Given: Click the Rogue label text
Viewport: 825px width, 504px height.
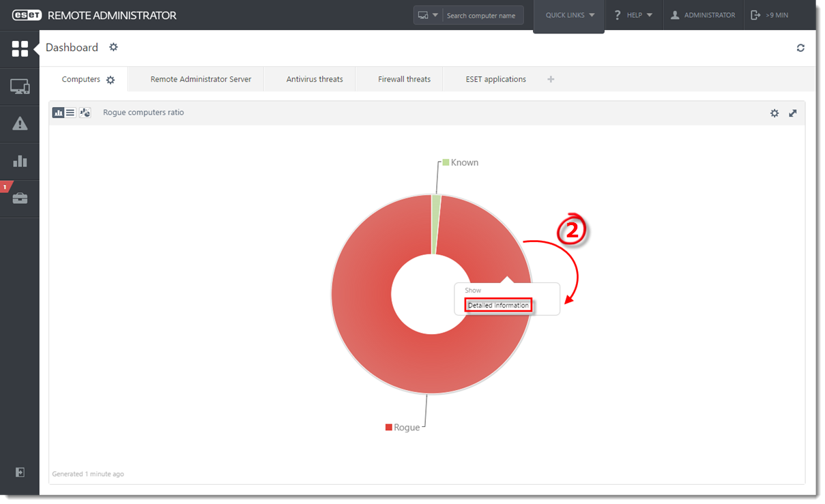Looking at the screenshot, I should [x=407, y=427].
